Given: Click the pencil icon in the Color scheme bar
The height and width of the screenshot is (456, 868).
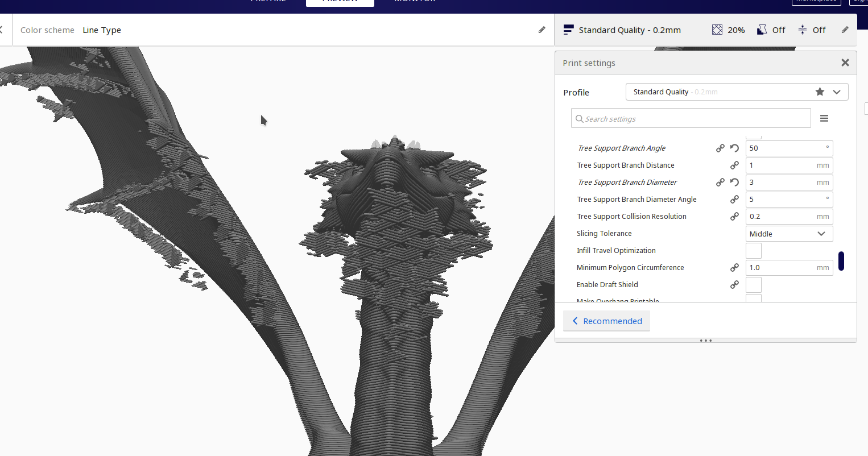Looking at the screenshot, I should pos(542,30).
